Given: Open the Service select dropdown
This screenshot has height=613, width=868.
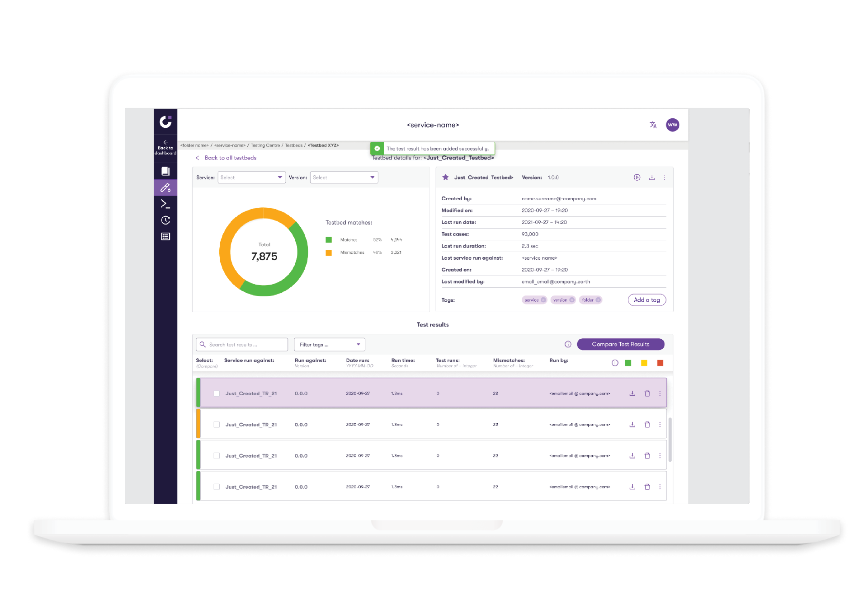Looking at the screenshot, I should [252, 178].
